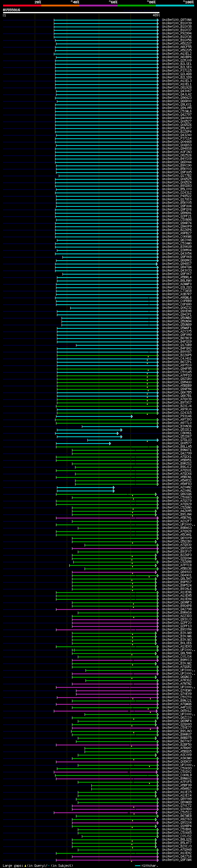The width and height of the screenshot is (197, 868).
Task: Select the UniRef100_Q66R00 label
Action: click(x=177, y=101)
